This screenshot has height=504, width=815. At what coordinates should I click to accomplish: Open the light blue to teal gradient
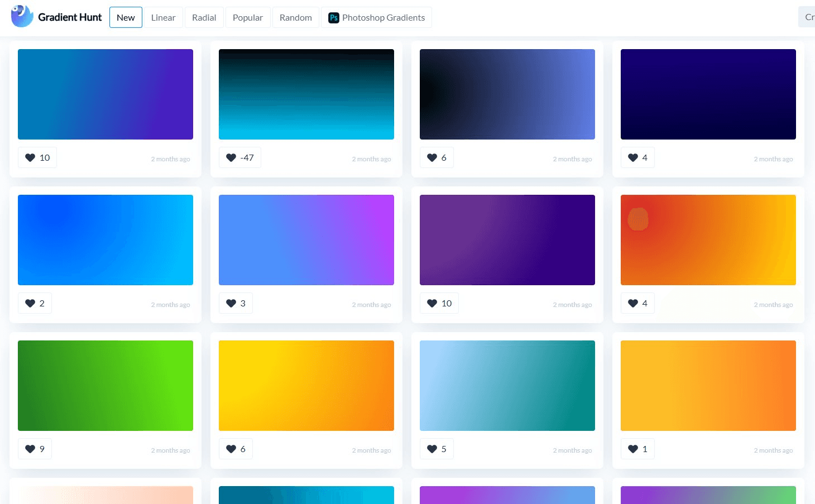[x=507, y=386]
